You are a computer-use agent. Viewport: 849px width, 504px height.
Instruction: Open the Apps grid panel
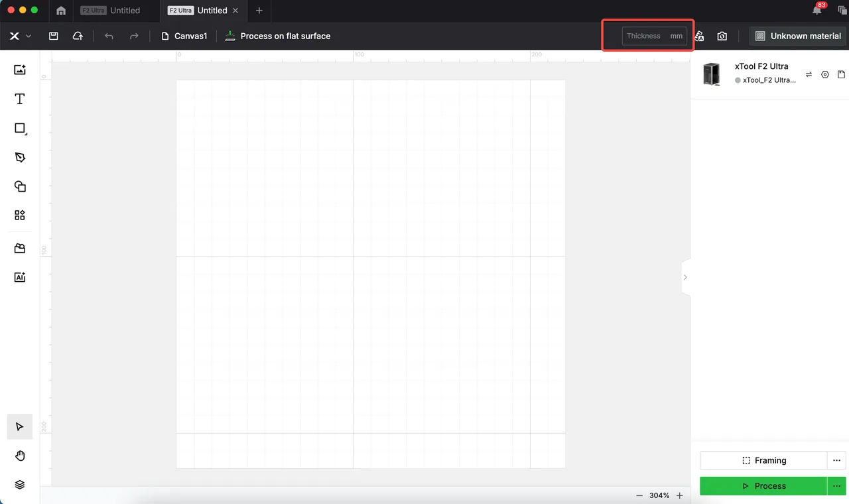click(x=20, y=215)
